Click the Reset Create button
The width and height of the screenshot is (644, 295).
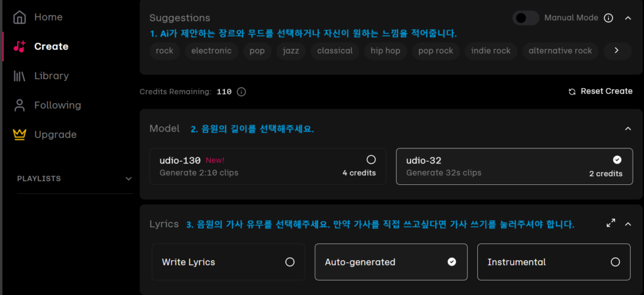pos(601,92)
